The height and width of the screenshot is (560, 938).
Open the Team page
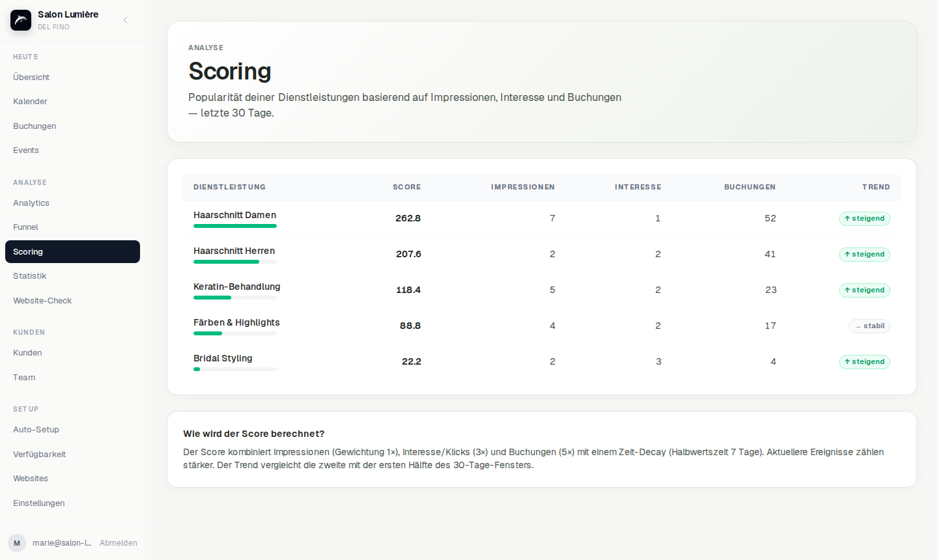click(x=72, y=378)
